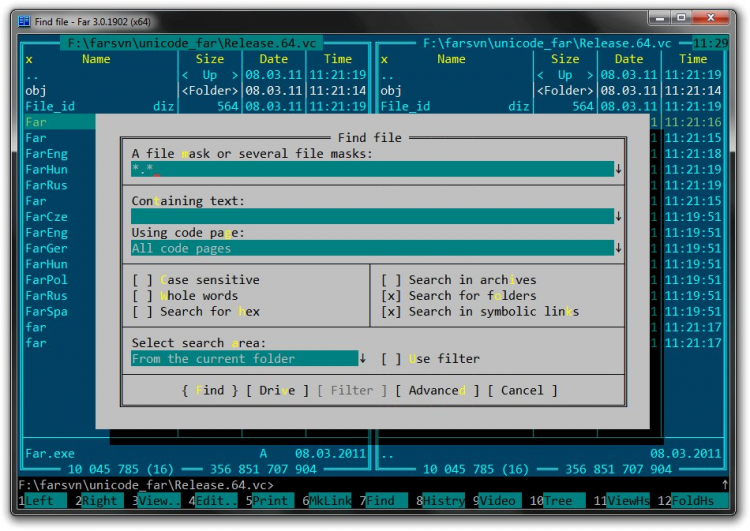Toggle Search in symbolic links checkbox
The image size is (750, 531).
click(x=391, y=312)
